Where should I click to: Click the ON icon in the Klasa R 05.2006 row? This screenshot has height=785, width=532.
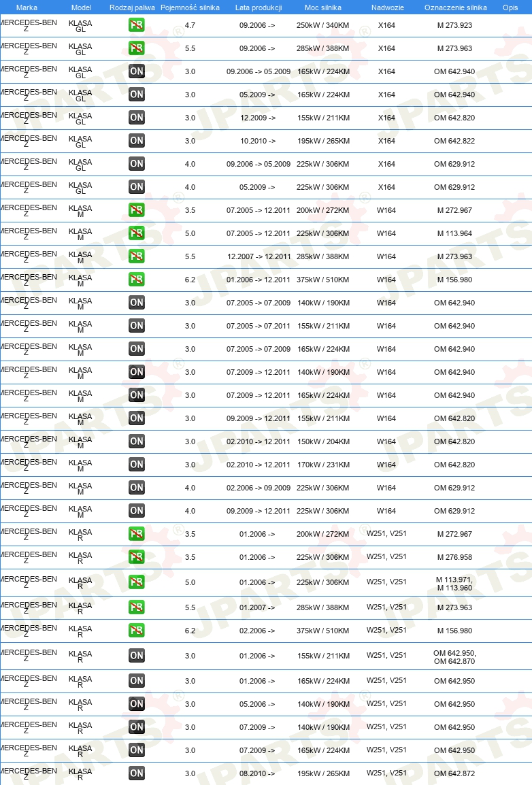(x=136, y=704)
